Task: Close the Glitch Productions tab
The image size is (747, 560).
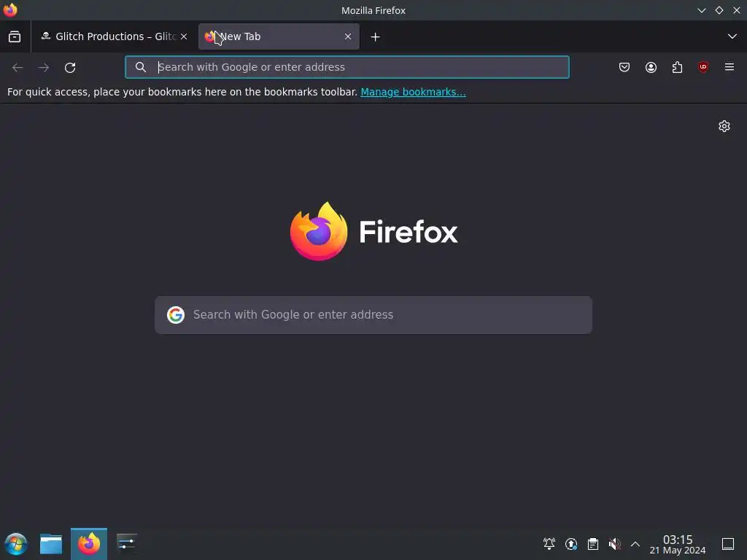Action: point(184,36)
